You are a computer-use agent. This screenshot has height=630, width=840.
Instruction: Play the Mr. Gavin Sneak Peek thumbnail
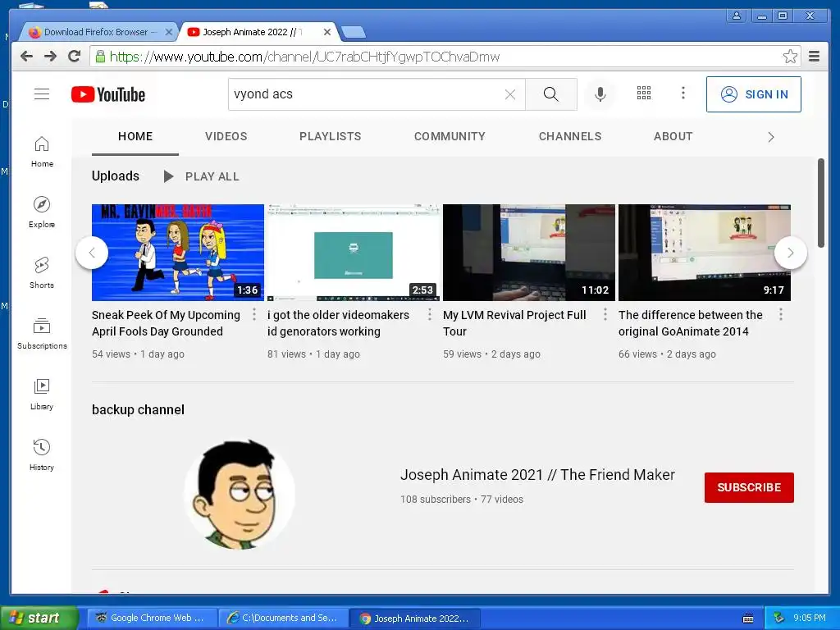pyautogui.click(x=178, y=253)
